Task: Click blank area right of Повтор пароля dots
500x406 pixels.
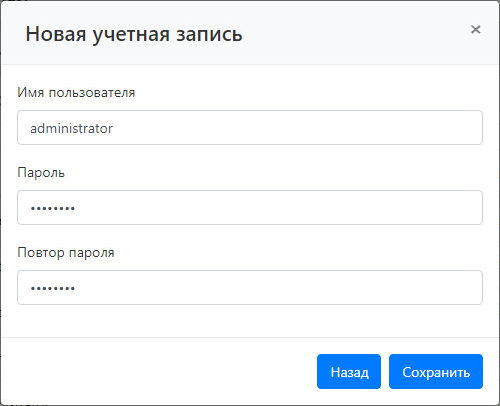Action: 278,287
